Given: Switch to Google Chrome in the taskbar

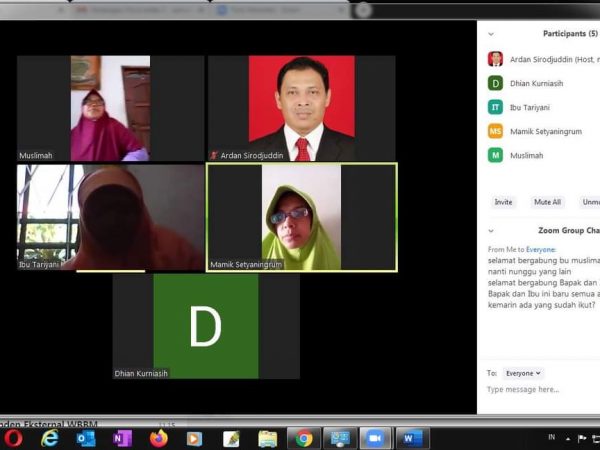Looking at the screenshot, I should (303, 438).
